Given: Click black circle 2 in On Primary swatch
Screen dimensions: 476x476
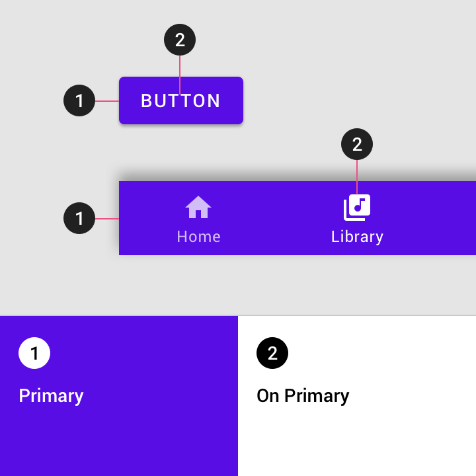Looking at the screenshot, I should pos(272,353).
